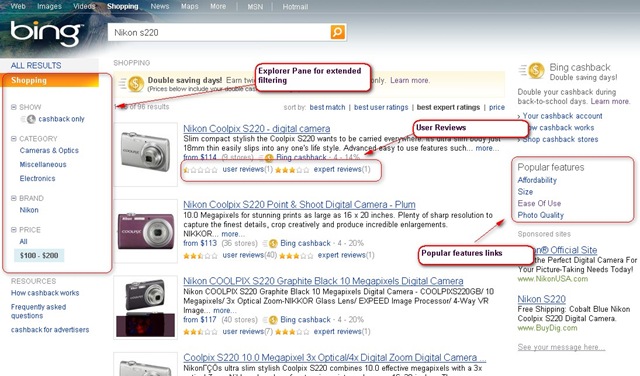
Task: Collapse the CATEGORY filter section
Action: pos(13,139)
